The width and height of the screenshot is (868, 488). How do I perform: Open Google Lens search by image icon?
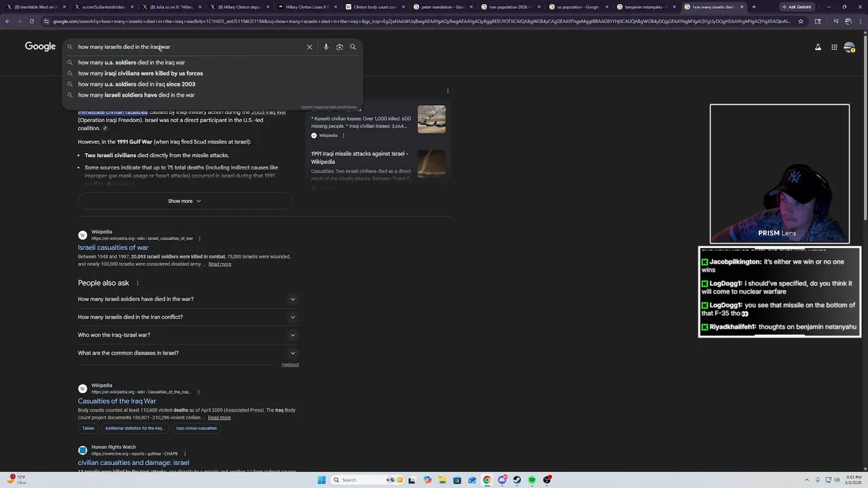pos(340,47)
